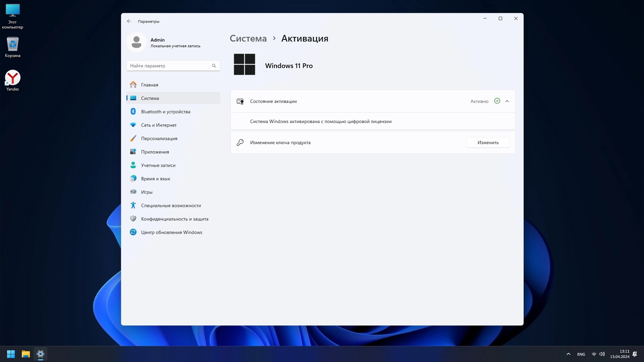
Task: Open Учетные записи menu item
Action: 158,165
